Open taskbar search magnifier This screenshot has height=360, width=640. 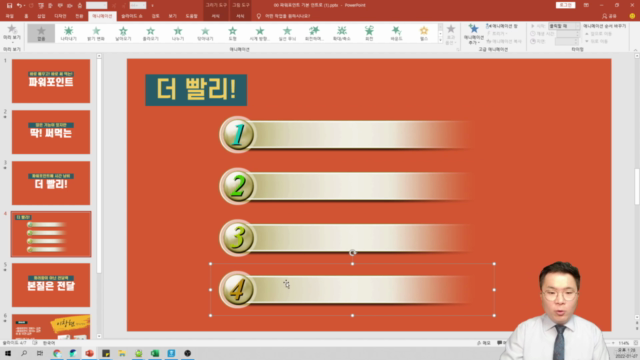24,353
